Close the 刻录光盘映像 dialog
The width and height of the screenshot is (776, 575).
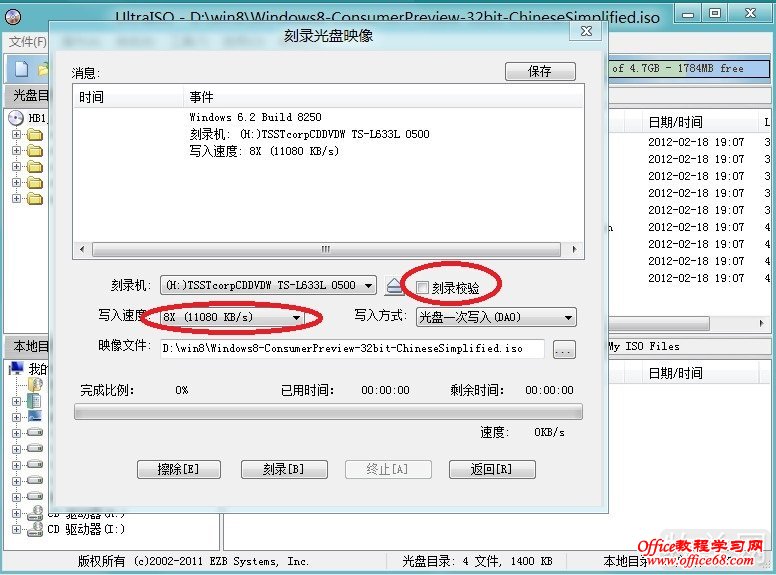point(586,31)
